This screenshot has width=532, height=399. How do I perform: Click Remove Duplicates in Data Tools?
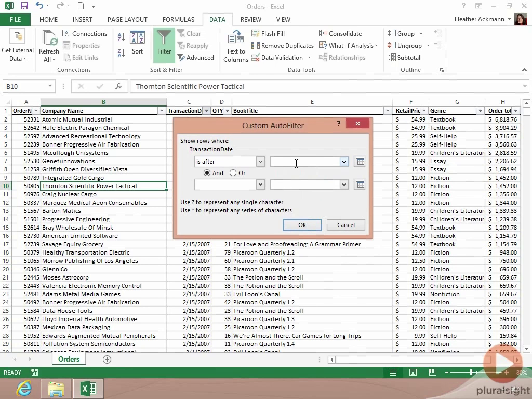click(283, 46)
